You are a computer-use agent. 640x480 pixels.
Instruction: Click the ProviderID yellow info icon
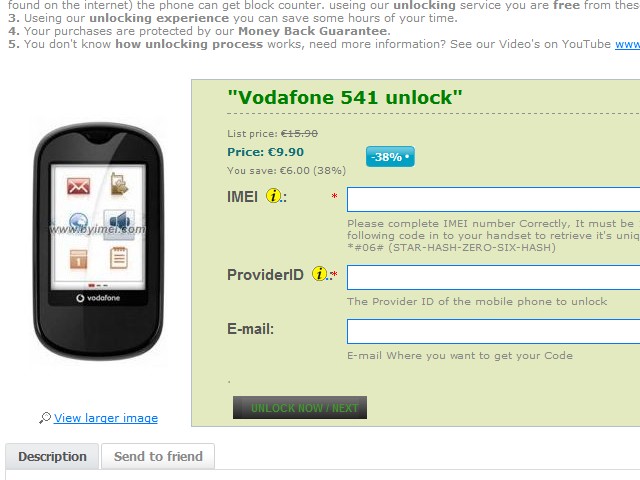tap(319, 273)
